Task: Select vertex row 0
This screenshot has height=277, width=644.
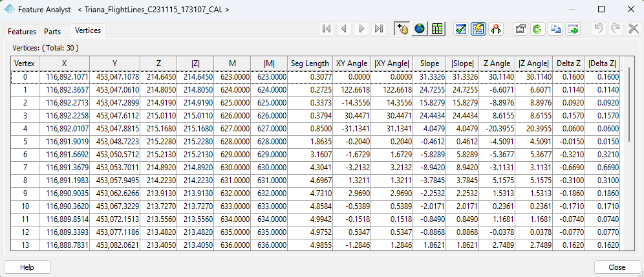Action: 315,77
